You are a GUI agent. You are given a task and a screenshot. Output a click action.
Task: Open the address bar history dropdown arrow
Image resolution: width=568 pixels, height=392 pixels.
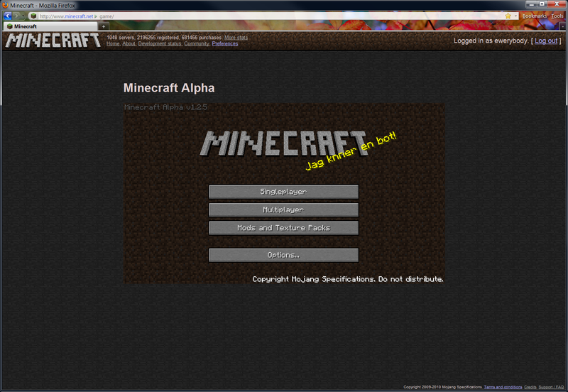515,16
